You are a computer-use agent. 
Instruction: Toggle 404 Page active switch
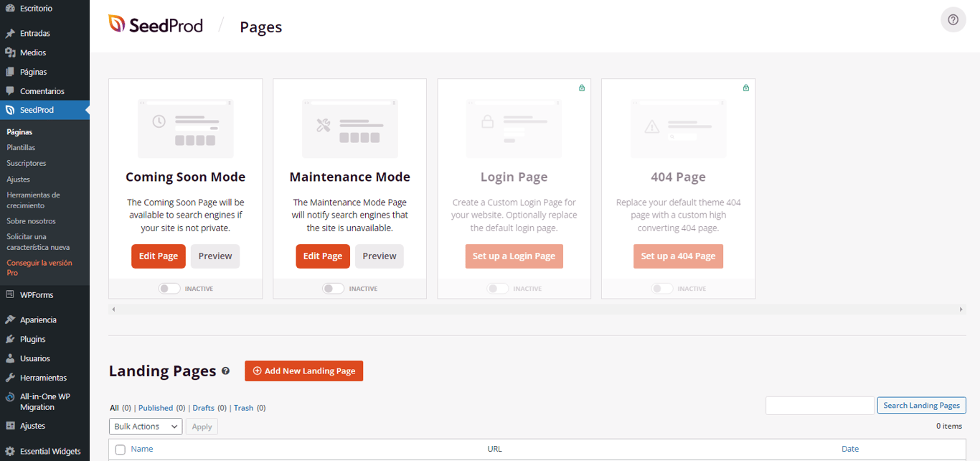tap(662, 289)
